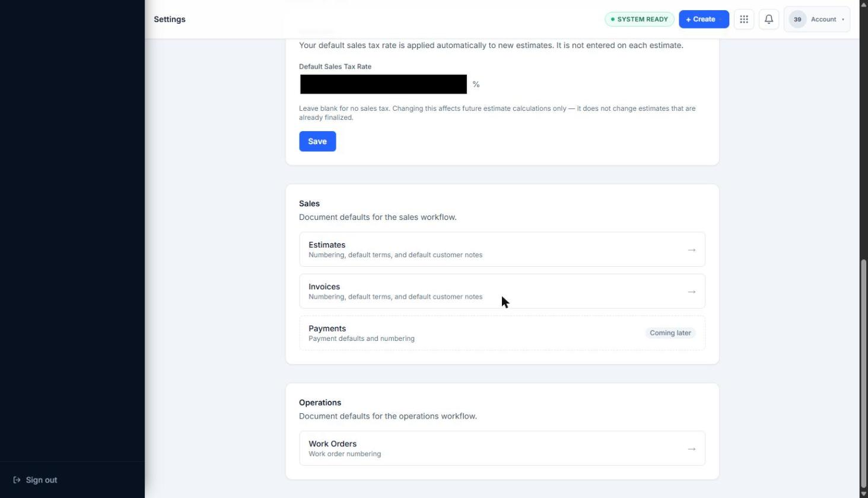Open notifications bell icon
868x498 pixels.
(x=768, y=20)
